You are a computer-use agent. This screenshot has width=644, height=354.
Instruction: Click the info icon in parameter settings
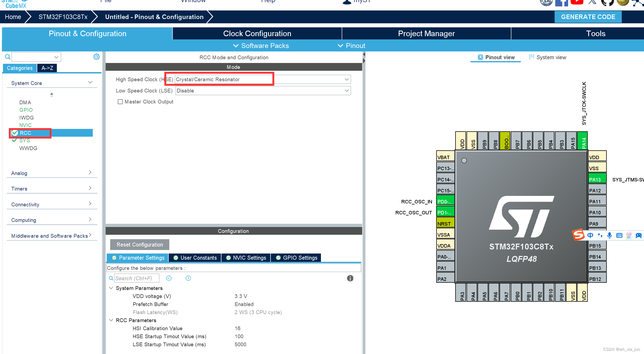(350, 278)
